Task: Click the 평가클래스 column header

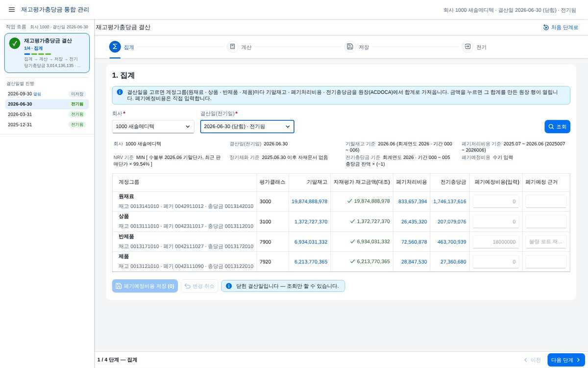Action: point(272,182)
